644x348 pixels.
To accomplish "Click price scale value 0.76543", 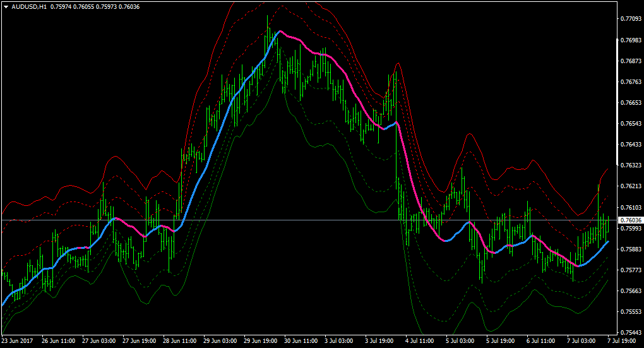I will click(x=631, y=124).
